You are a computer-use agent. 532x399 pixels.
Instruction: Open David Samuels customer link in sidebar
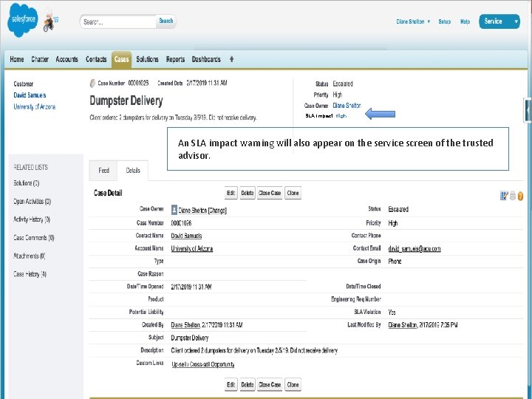pyautogui.click(x=30, y=95)
